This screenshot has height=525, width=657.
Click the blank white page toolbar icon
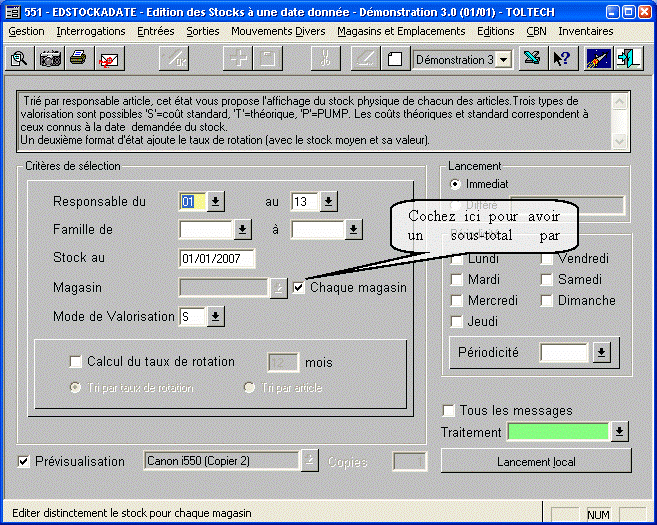394,59
